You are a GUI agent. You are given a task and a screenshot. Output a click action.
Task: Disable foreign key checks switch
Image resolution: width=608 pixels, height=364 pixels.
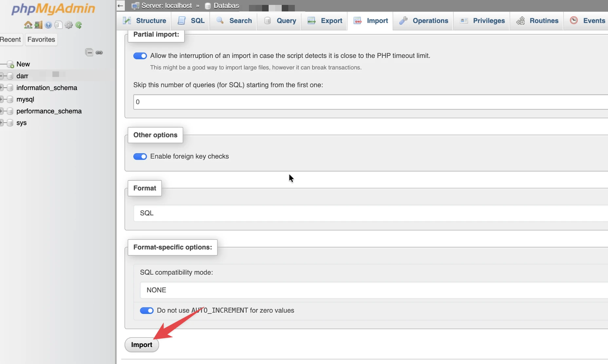[x=140, y=156]
